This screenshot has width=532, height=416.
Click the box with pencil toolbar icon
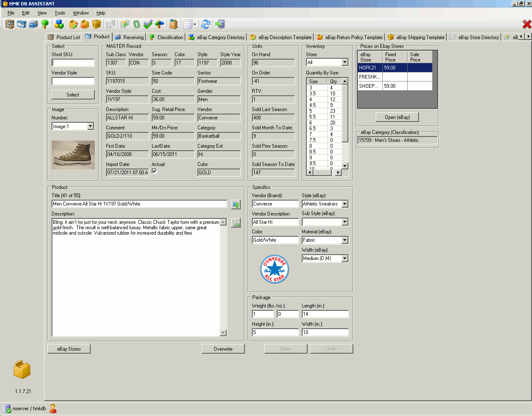73,24
